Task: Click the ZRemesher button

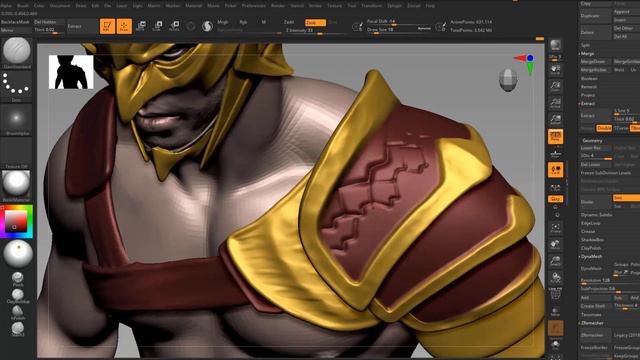Action: [x=596, y=335]
